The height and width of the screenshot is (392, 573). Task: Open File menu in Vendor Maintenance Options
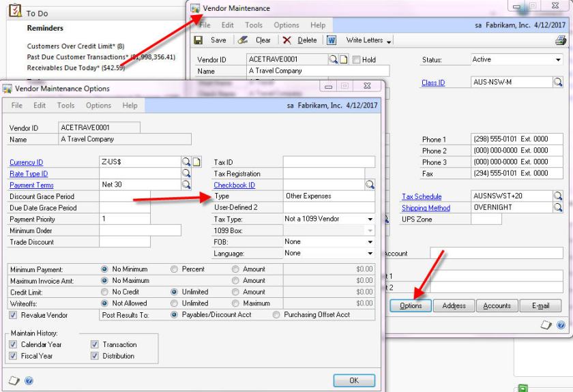[x=17, y=106]
